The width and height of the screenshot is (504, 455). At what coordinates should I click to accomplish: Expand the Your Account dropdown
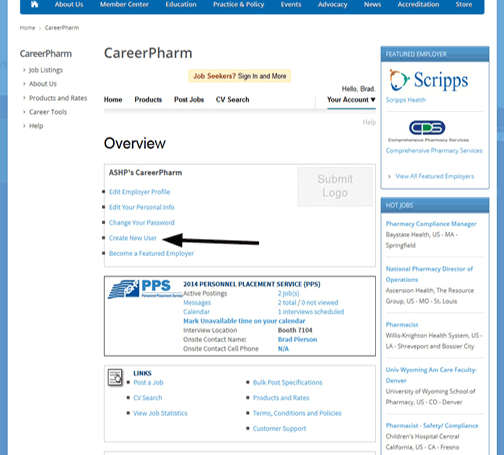(351, 100)
